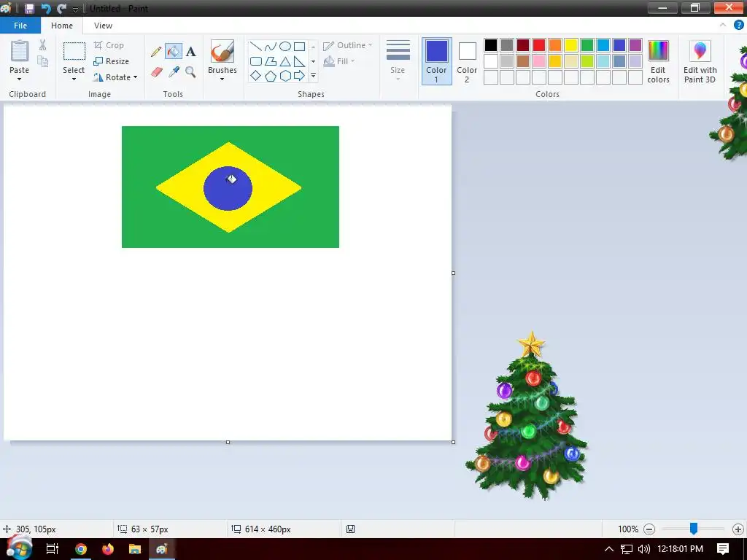Choose the Oval shape
This screenshot has height=560, width=747.
pos(285,46)
